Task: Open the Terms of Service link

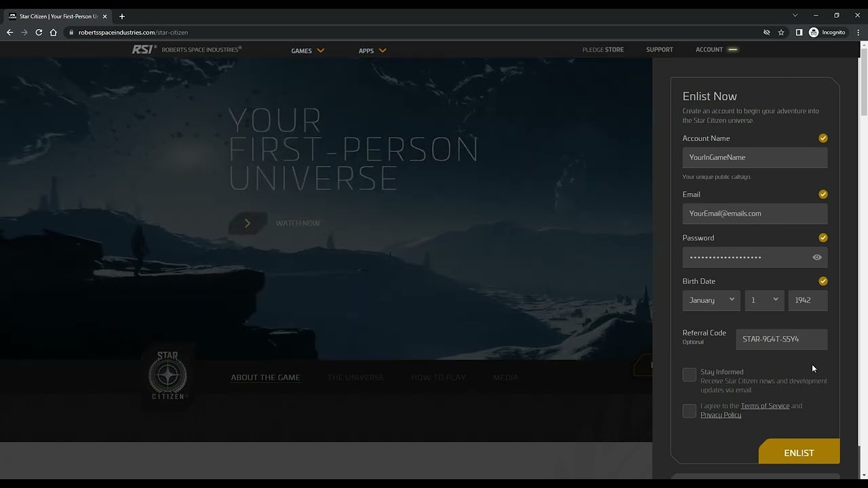Action: [765, 406]
